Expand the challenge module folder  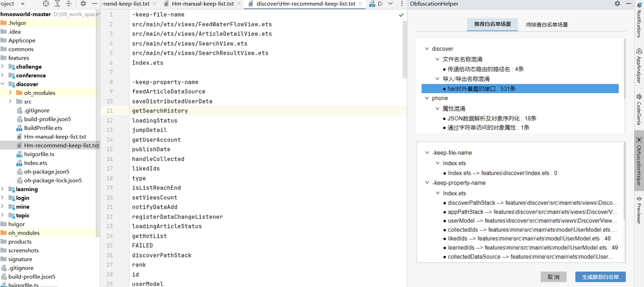[3, 67]
